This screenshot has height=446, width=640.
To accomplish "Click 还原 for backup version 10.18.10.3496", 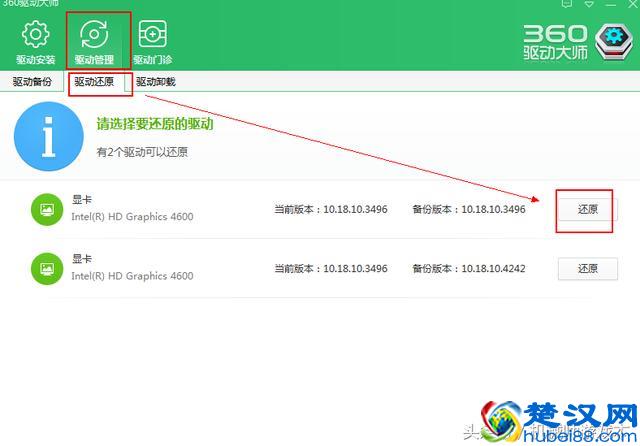I will click(x=588, y=209).
